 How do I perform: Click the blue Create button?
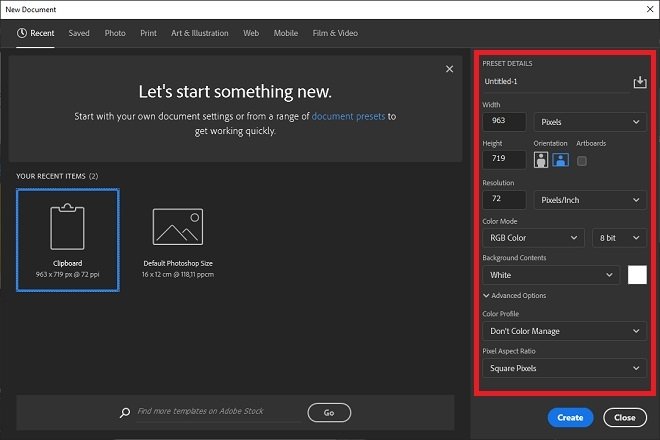[x=570, y=418]
